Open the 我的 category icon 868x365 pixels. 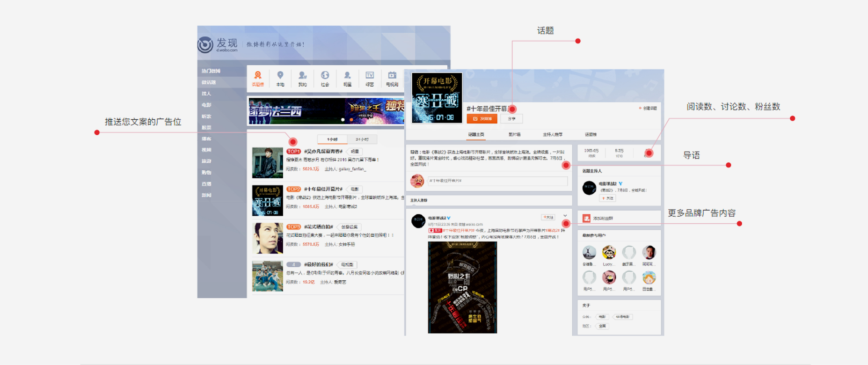(302, 75)
